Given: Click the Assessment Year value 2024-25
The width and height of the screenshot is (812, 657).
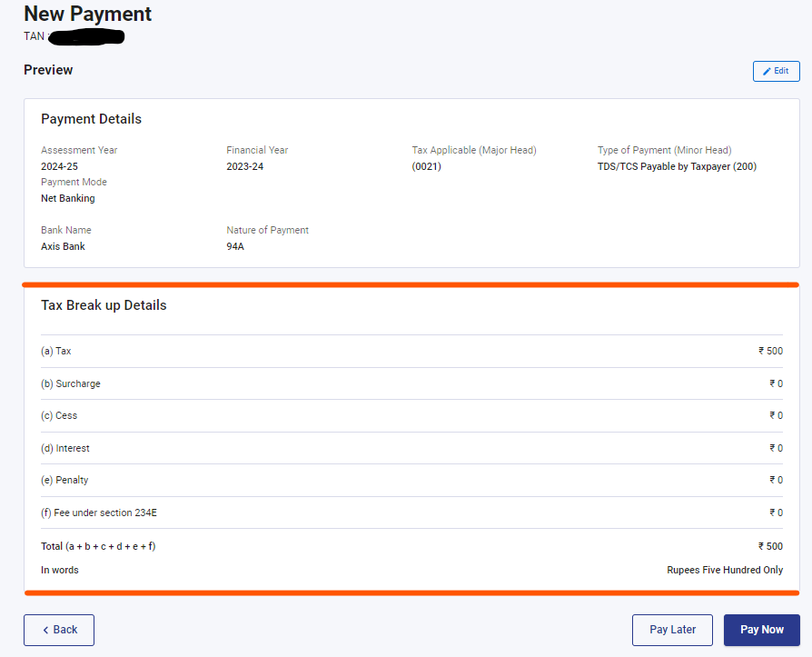Looking at the screenshot, I should click(59, 166).
